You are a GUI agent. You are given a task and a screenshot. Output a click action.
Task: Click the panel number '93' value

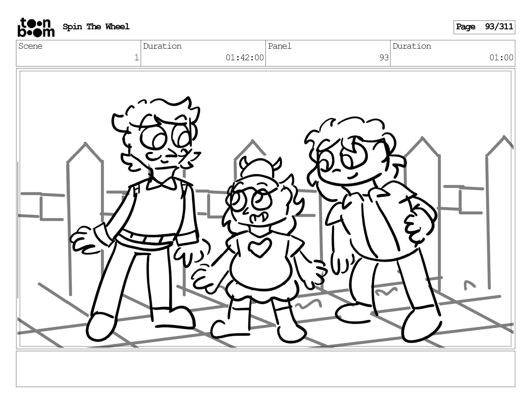(384, 58)
